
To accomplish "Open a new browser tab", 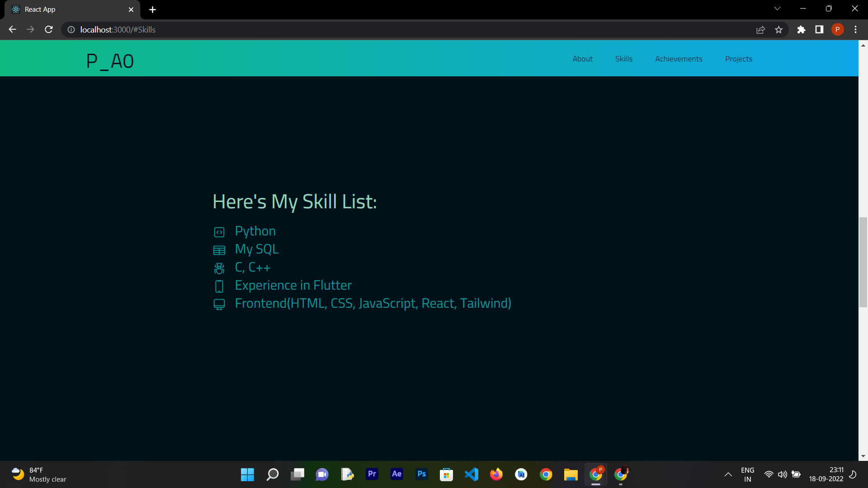I will pos(152,9).
